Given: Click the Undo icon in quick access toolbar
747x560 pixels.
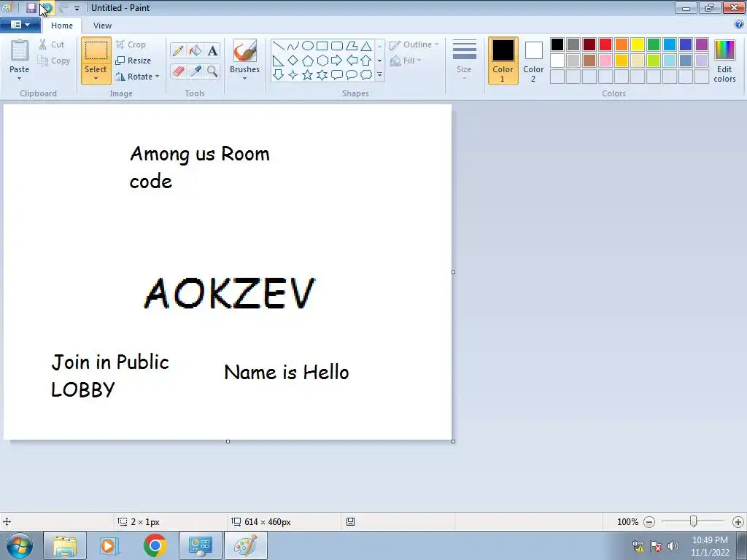Looking at the screenshot, I should [47, 7].
